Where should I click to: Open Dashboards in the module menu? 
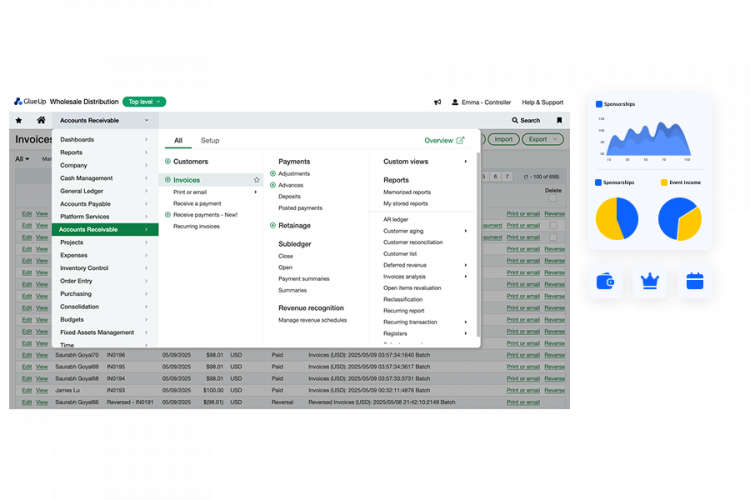(104, 140)
